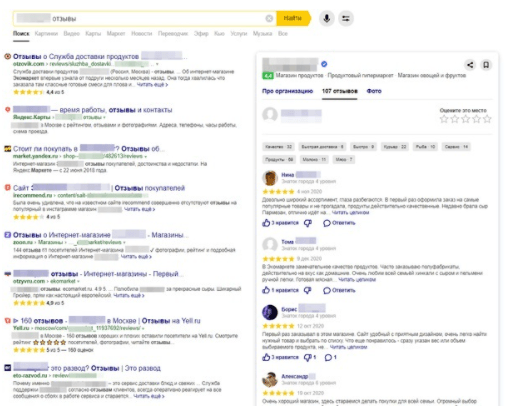Expand the otzovik.com URL dropdown arrow

tap(157, 64)
